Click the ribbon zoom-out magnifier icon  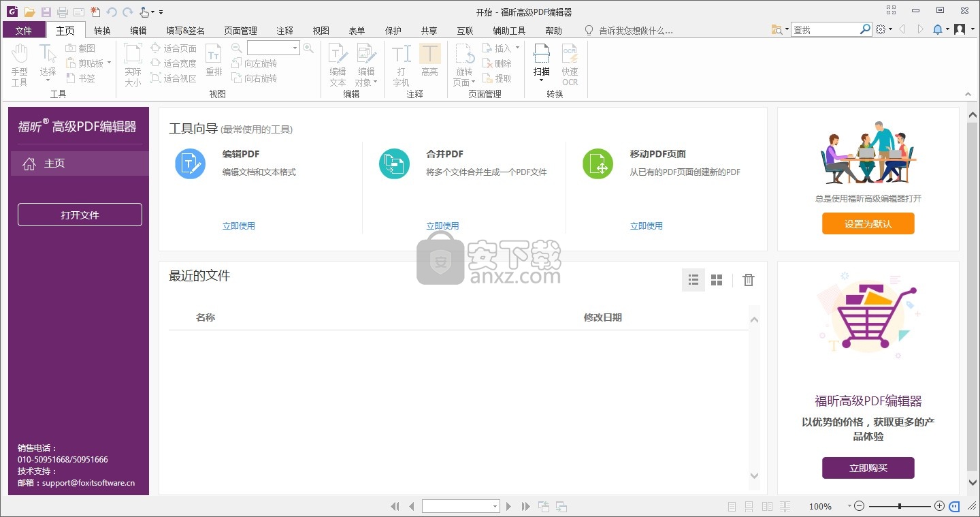(x=237, y=48)
